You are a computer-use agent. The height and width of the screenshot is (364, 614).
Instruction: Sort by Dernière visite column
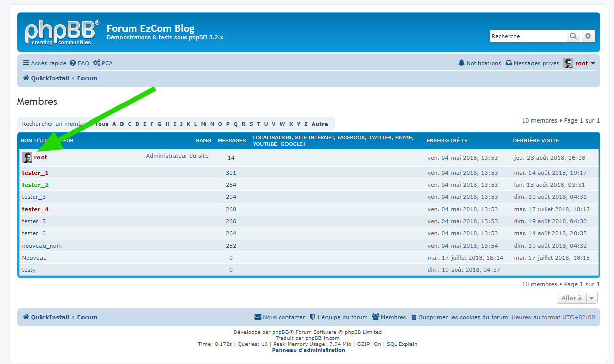coord(536,140)
